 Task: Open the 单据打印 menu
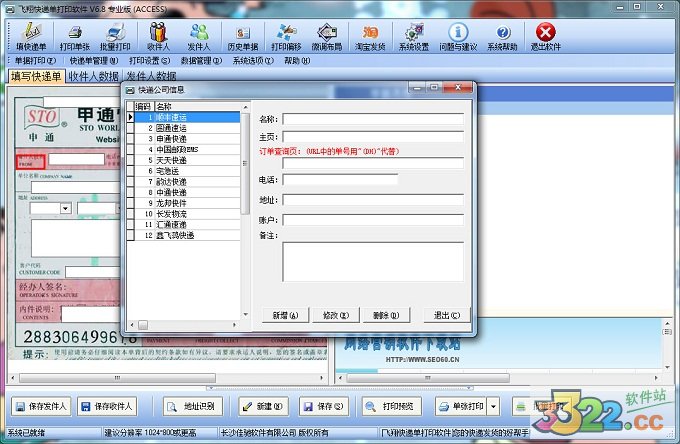[35, 61]
